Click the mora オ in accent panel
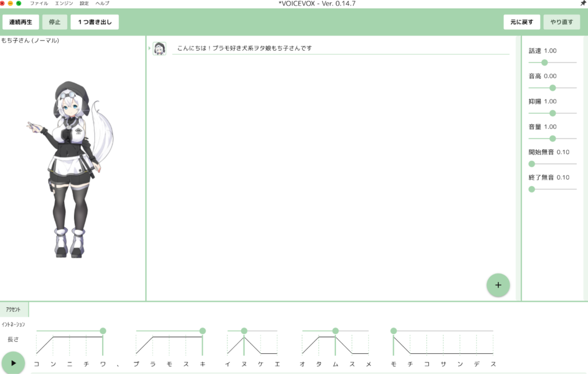The height and width of the screenshot is (374, 588). tap(302, 364)
